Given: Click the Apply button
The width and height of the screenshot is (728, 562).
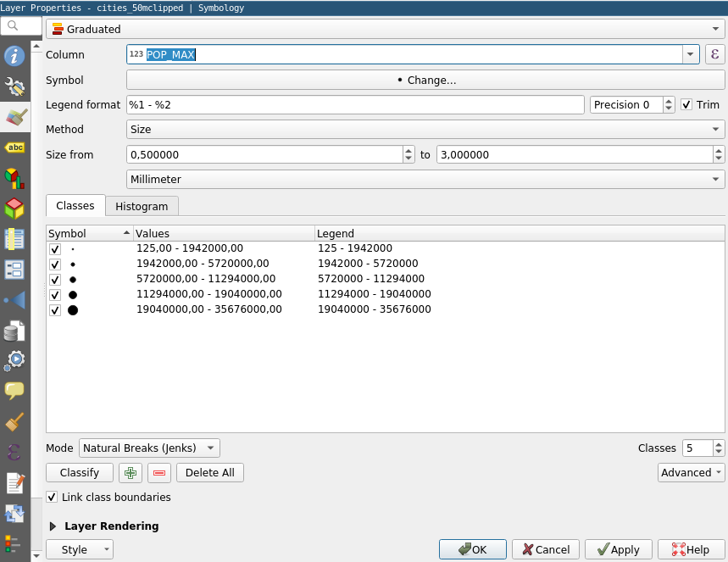Looking at the screenshot, I should coord(618,549).
